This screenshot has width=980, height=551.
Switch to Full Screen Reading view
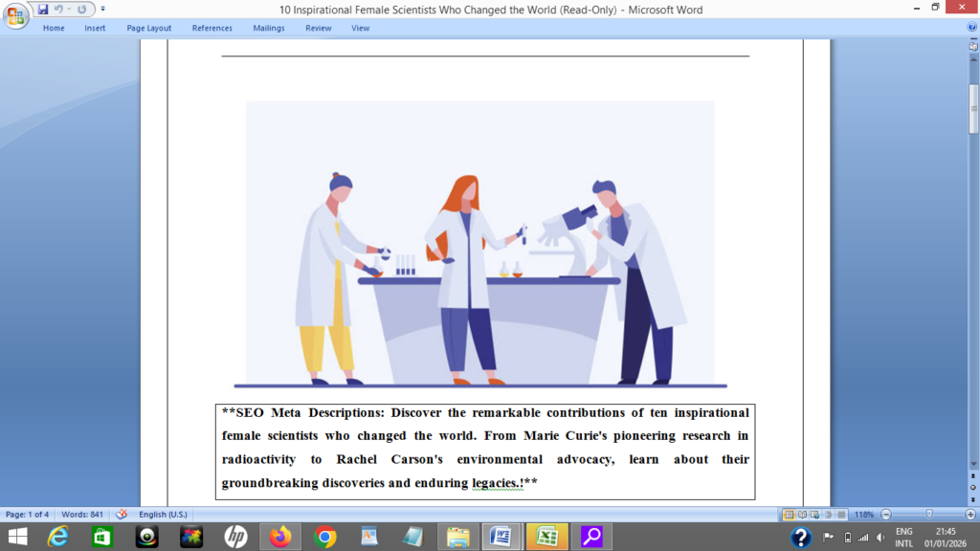point(802,515)
